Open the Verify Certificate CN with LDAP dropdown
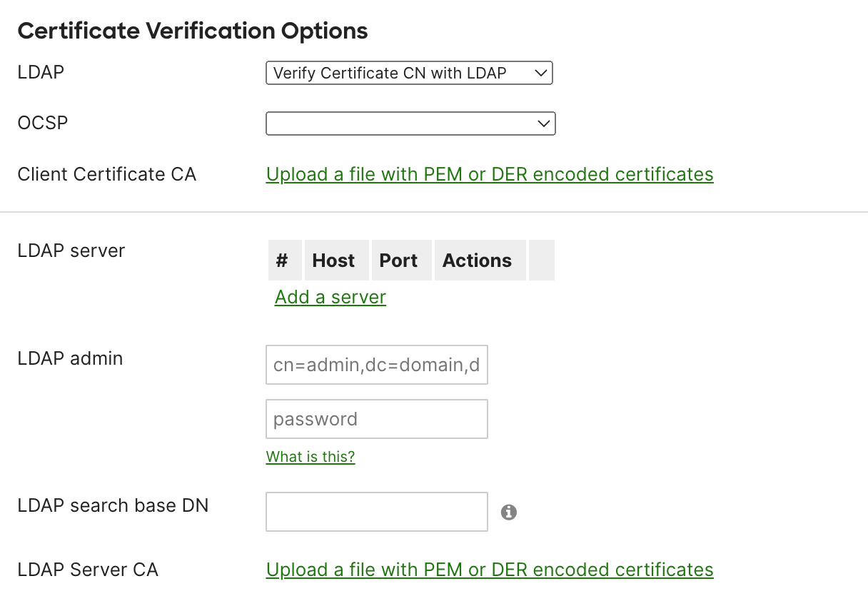Image resolution: width=868 pixels, height=601 pixels. [x=409, y=73]
